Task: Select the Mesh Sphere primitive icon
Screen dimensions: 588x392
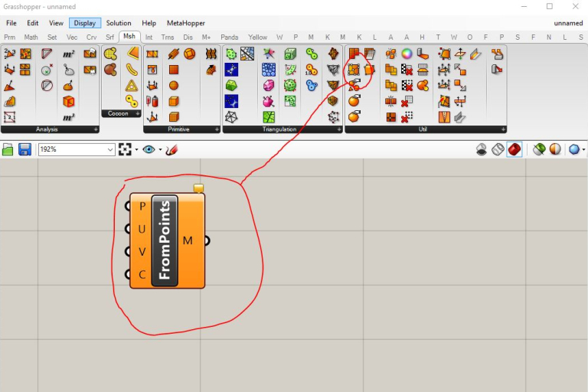Action: tap(174, 85)
